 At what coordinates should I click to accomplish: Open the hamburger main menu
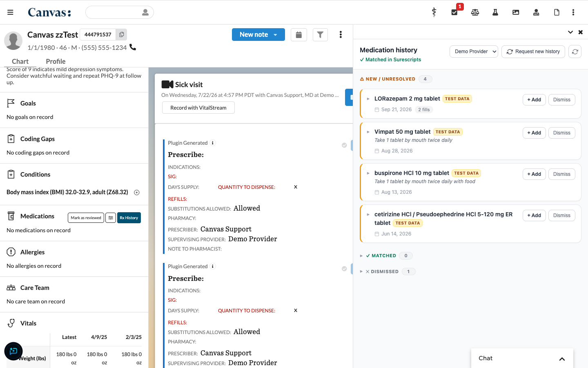tap(10, 12)
